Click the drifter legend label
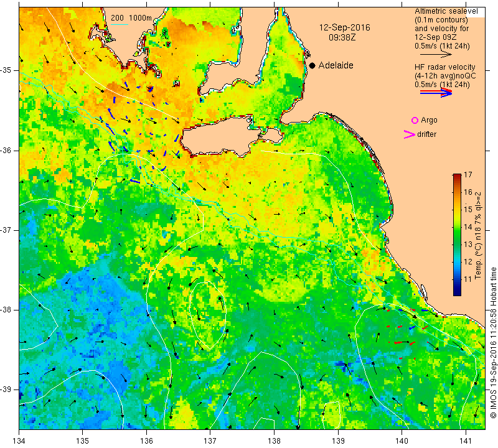Viewport: 498px width, 448px height. pyautogui.click(x=426, y=134)
